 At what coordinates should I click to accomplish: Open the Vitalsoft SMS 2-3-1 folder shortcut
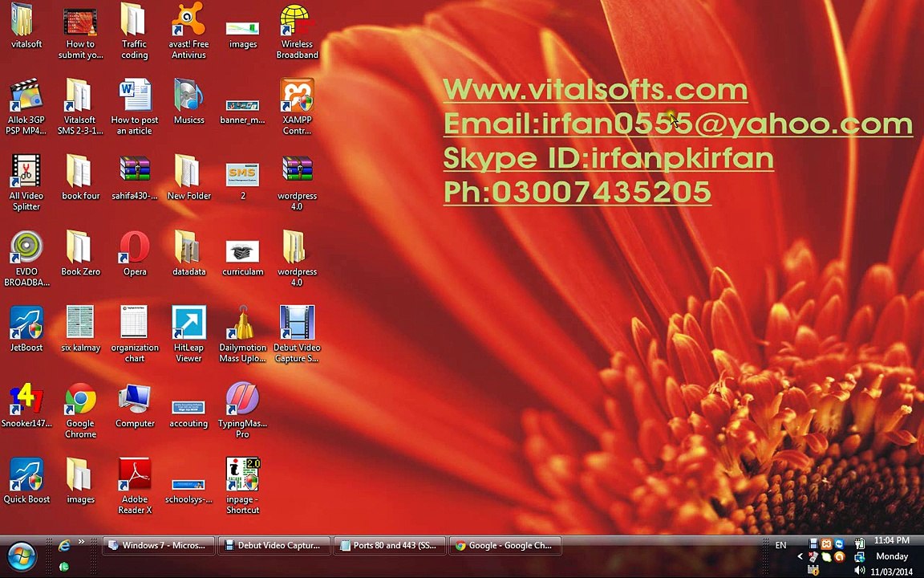pyautogui.click(x=80, y=107)
